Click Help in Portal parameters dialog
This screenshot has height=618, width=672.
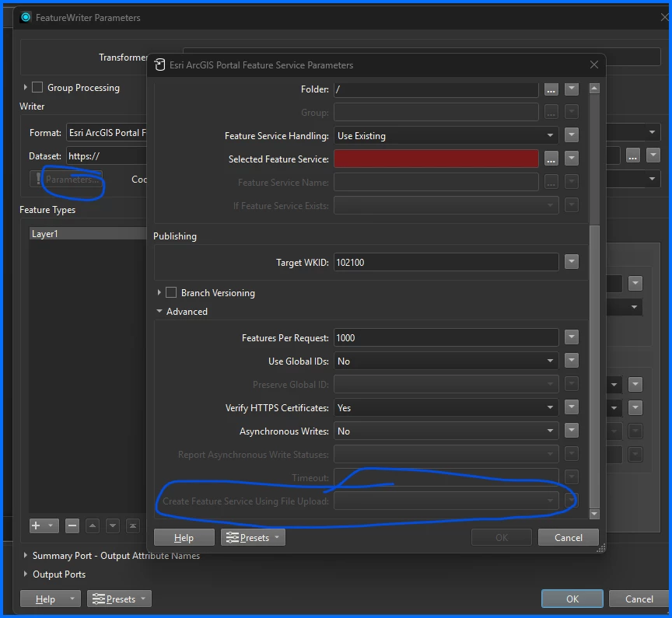click(184, 537)
